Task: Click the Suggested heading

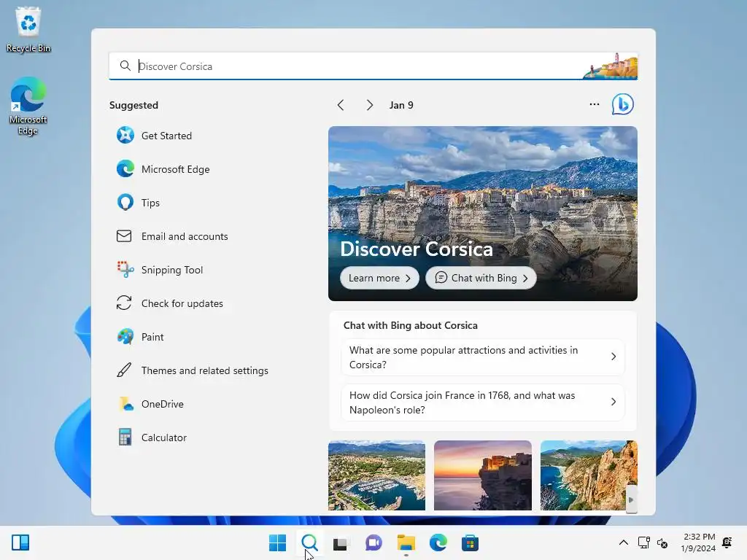Action: pyautogui.click(x=133, y=105)
